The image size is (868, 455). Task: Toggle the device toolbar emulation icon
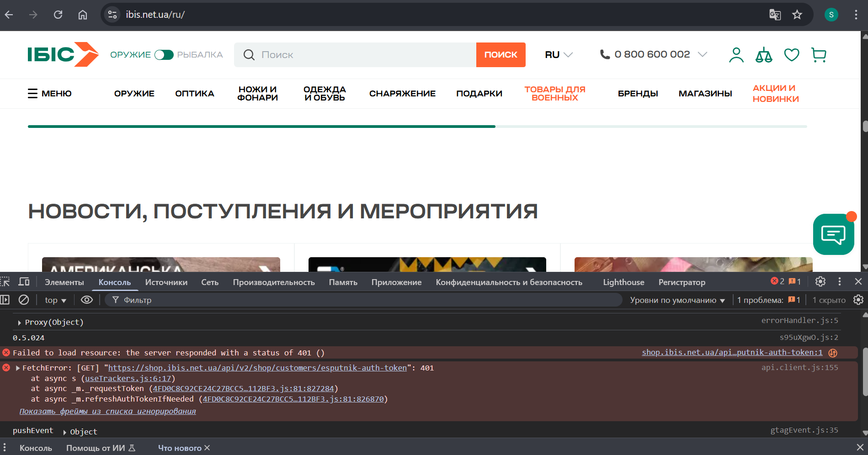coord(24,282)
